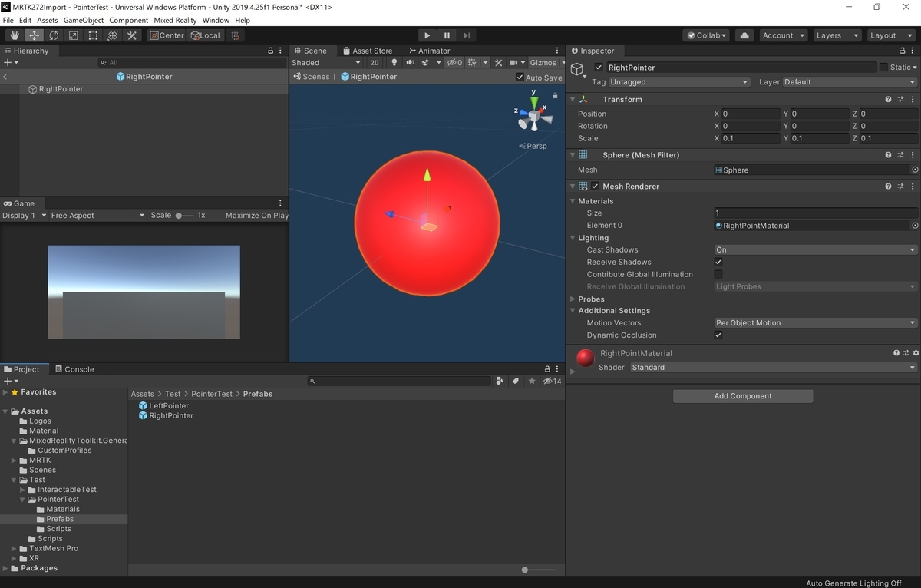Open cloud services icon
This screenshot has height=588, width=921.
(x=744, y=35)
